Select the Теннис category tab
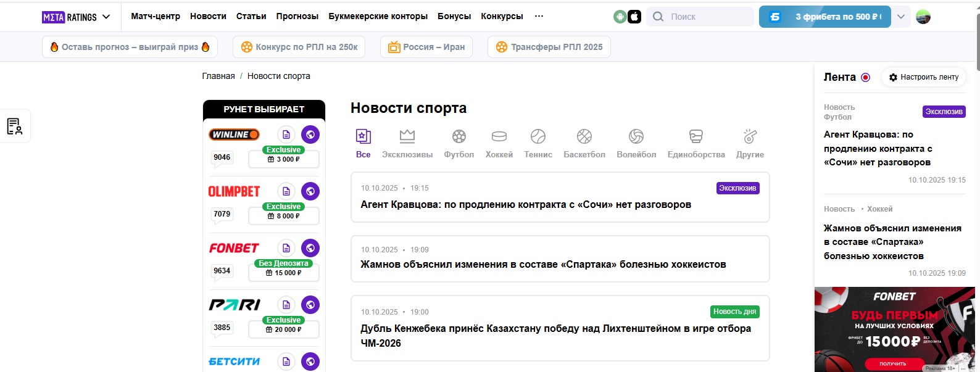Viewport: 980px width, 372px height. point(538,144)
